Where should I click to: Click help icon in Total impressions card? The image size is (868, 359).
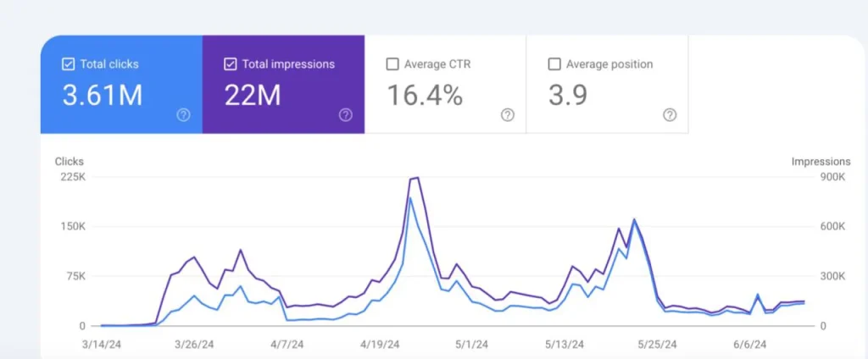(345, 115)
